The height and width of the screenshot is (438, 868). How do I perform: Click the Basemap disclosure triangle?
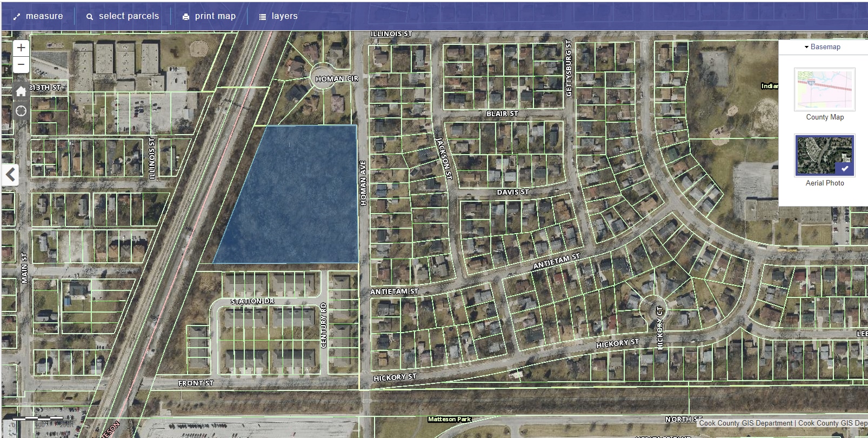(806, 47)
